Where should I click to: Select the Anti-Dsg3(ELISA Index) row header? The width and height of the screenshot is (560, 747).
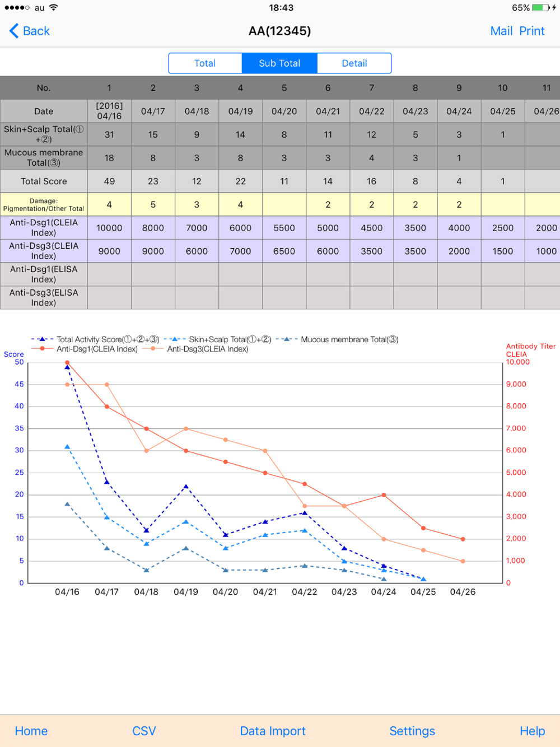44,297
